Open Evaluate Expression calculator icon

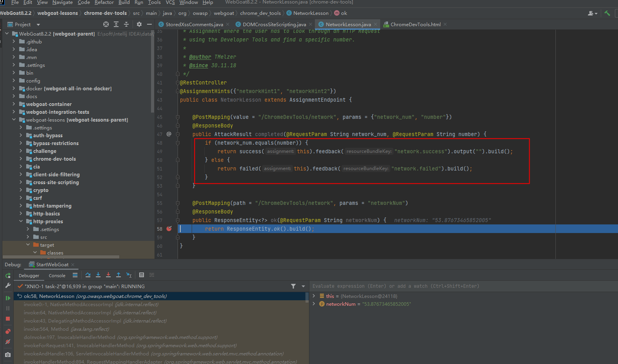pos(142,275)
